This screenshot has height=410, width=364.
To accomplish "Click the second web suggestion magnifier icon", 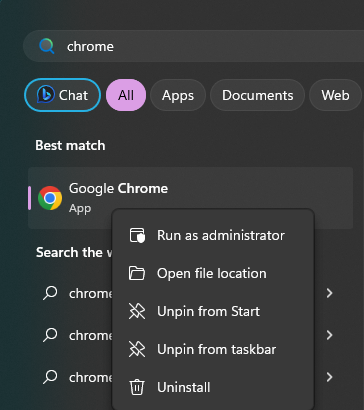I will point(50,335).
